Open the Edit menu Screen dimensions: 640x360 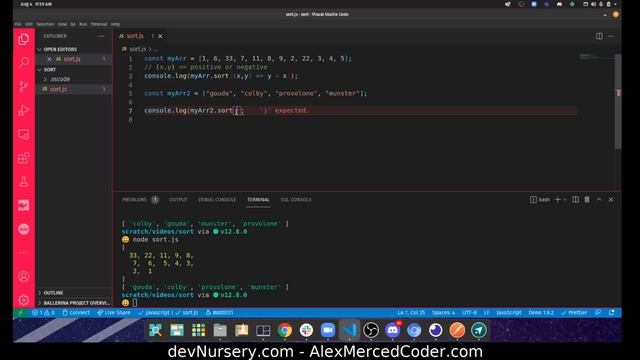pyautogui.click(x=29, y=24)
